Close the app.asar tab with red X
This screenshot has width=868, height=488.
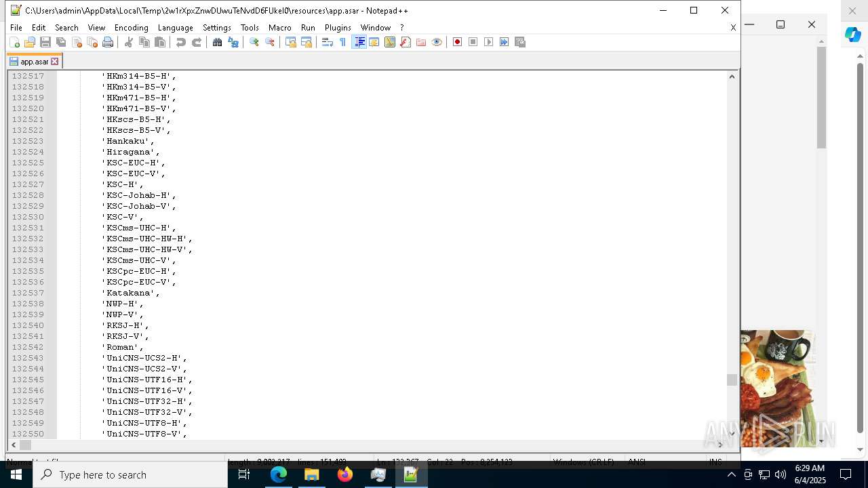[x=55, y=62]
